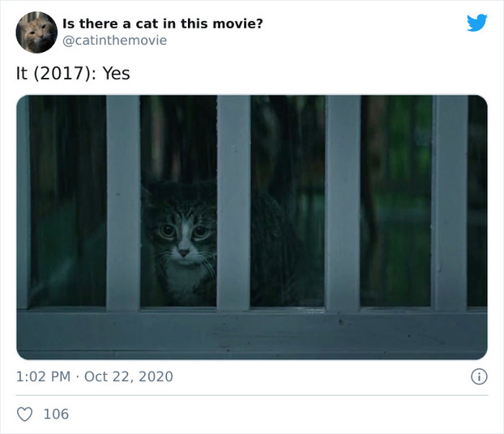View the 106 likes count

click(56, 414)
